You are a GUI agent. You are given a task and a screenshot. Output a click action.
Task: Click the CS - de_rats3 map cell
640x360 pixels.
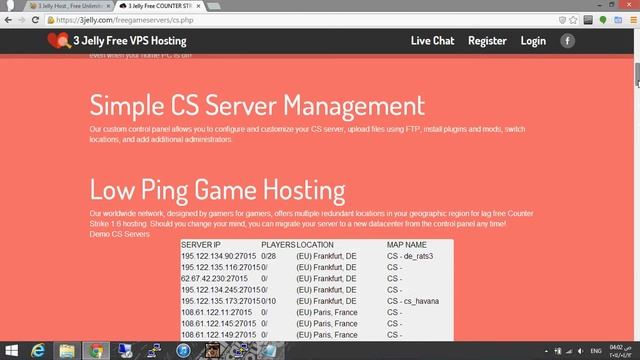pyautogui.click(x=410, y=256)
